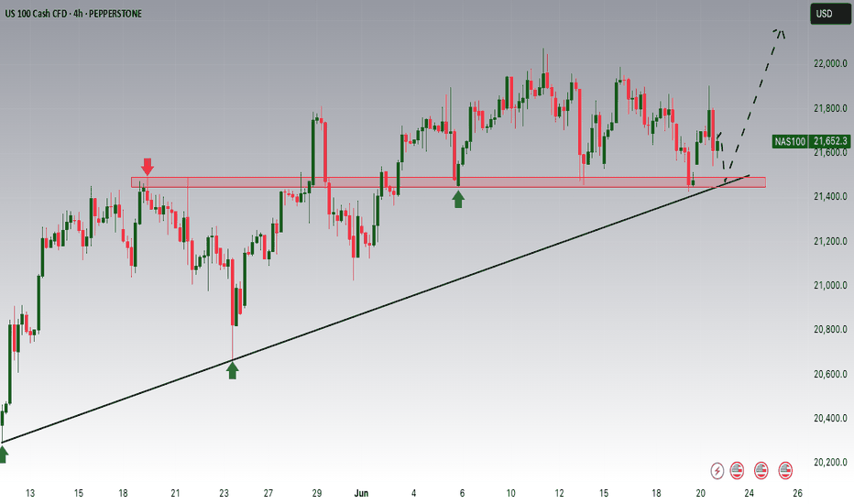
Task: Click the 21,800.0 price axis label
Action: coord(830,108)
